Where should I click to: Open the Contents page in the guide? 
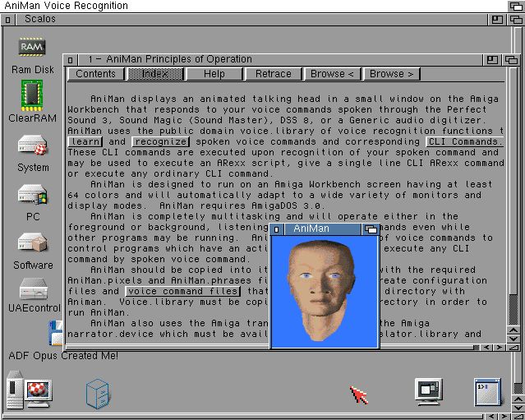96,74
